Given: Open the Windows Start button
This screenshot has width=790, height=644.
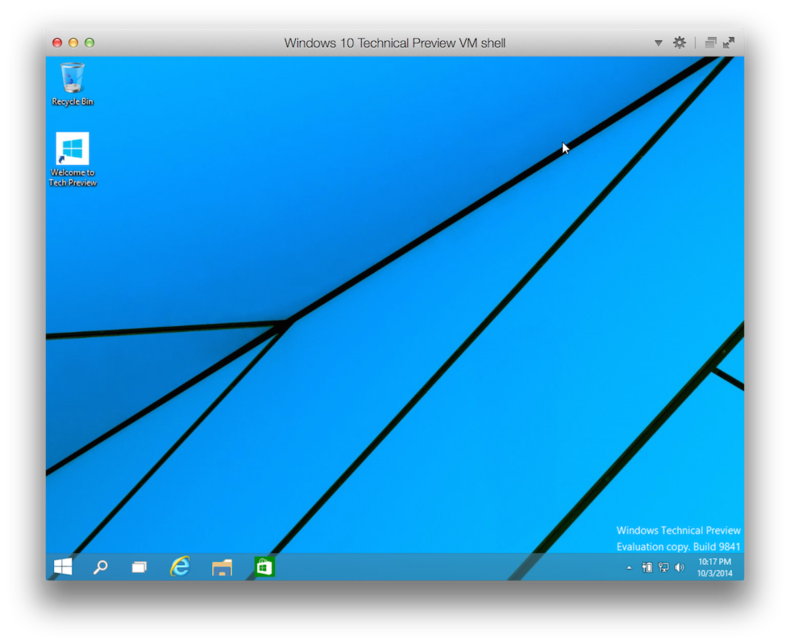Looking at the screenshot, I should click(63, 567).
